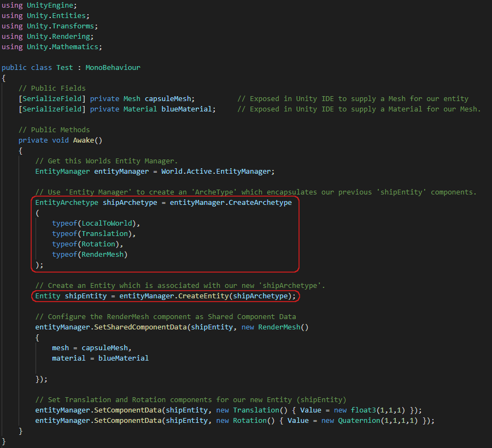Image resolution: width=492 pixels, height=448 pixels.
Task: Click 'entityManager.CreateArchetype' call
Action: pyautogui.click(x=231, y=202)
